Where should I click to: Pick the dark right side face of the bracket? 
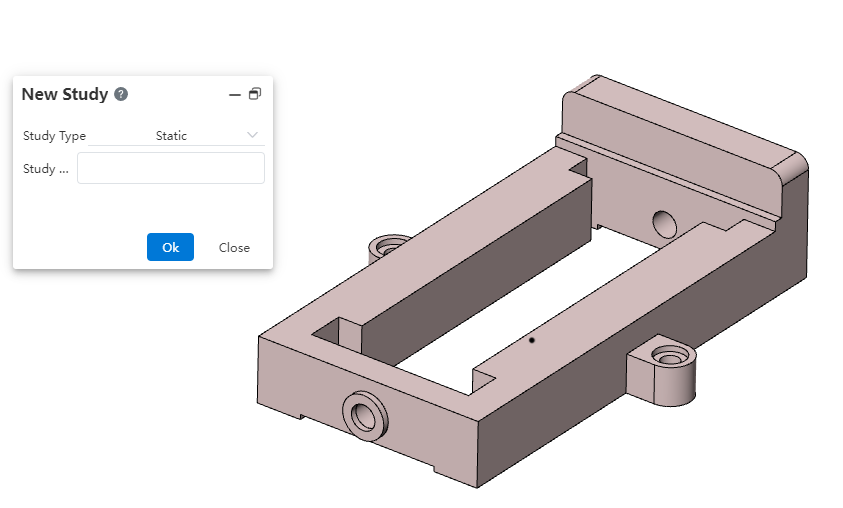click(x=650, y=410)
